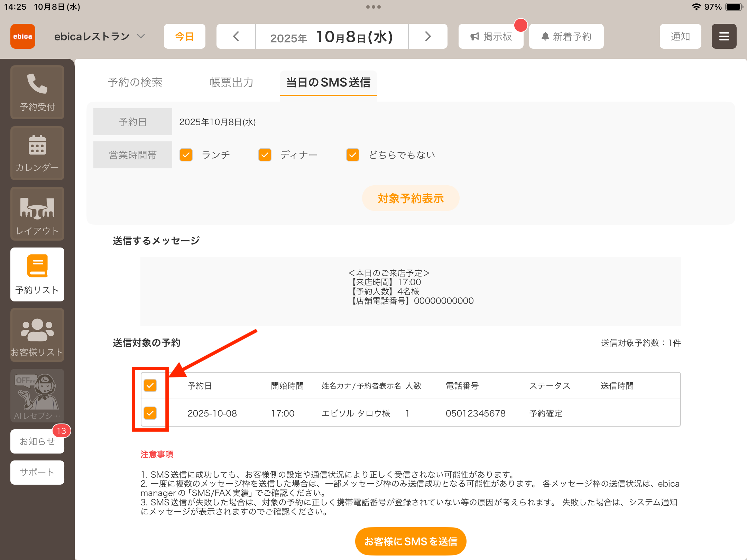Open the hamburger menu icon
747x560 pixels.
tap(724, 36)
